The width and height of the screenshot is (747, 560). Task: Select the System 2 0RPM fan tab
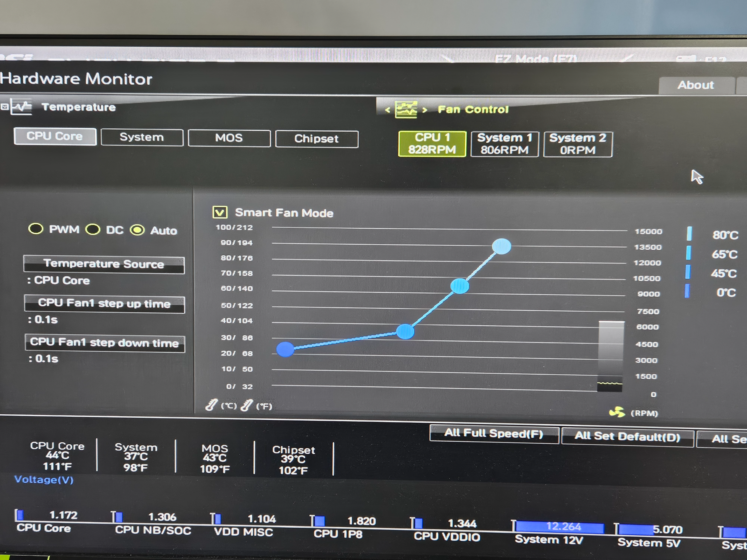coord(578,144)
